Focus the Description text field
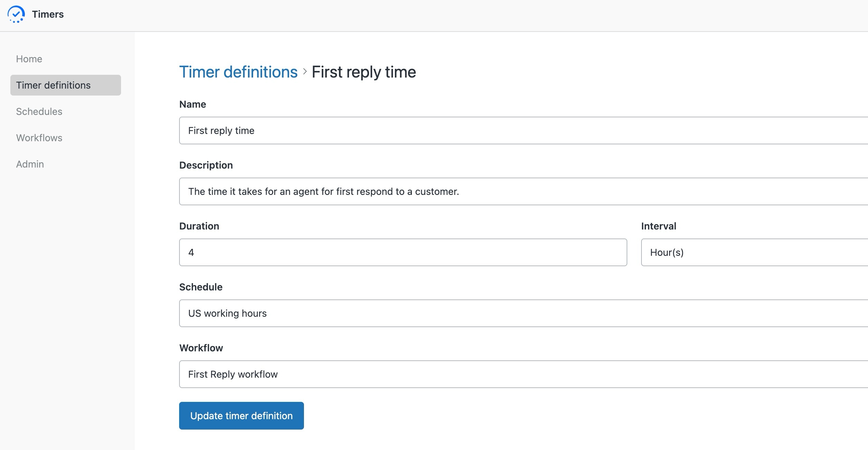Screen dimensions: 868x450 tap(524, 191)
